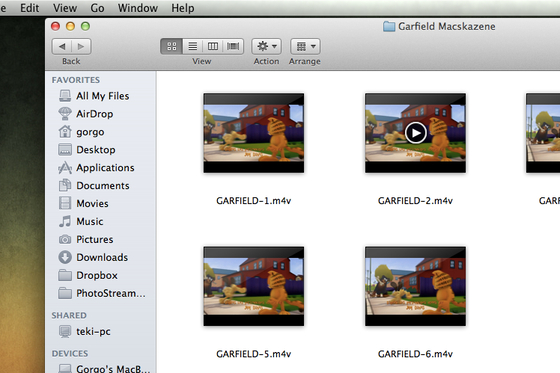The height and width of the screenshot is (373, 560).
Task: Click the FAVORITES sidebar section header
Action: [76, 80]
